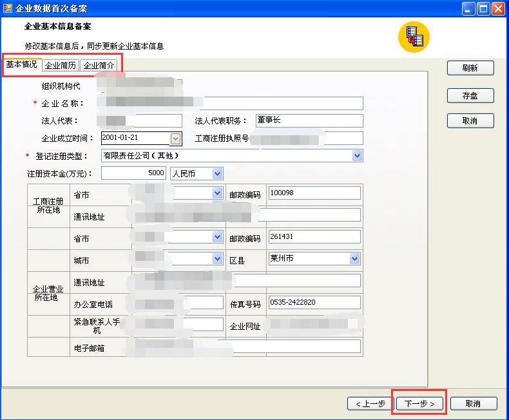This screenshot has width=509, height=420.
Task: Click the title bar application icon
Action: pyautogui.click(x=8, y=8)
